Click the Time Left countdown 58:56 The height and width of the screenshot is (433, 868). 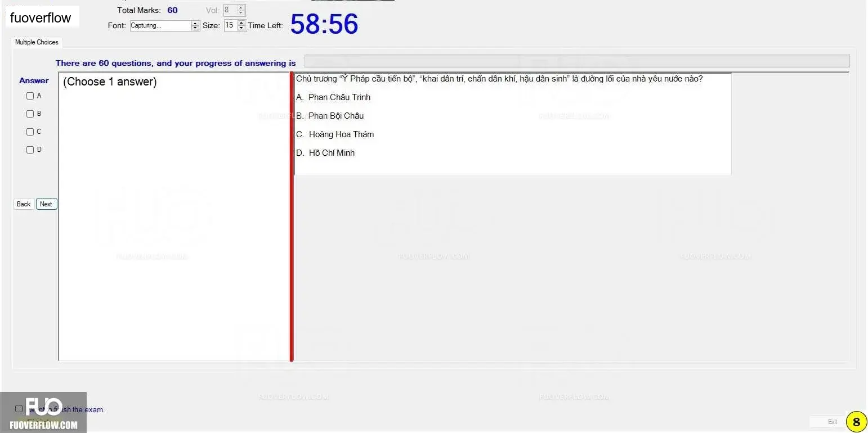pyautogui.click(x=324, y=24)
